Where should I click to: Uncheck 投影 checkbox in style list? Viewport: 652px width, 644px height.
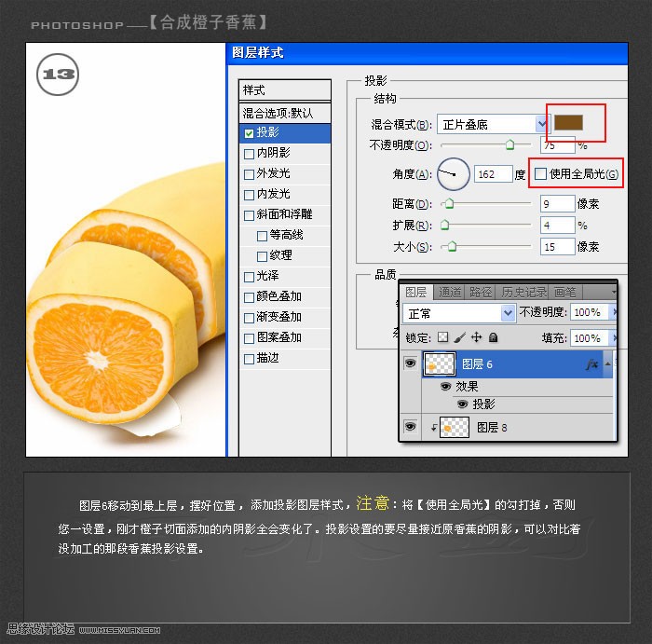click(x=249, y=133)
